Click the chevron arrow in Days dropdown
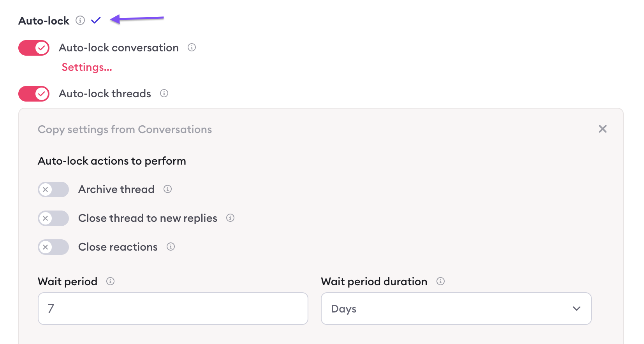This screenshot has height=344, width=644. [x=577, y=309]
